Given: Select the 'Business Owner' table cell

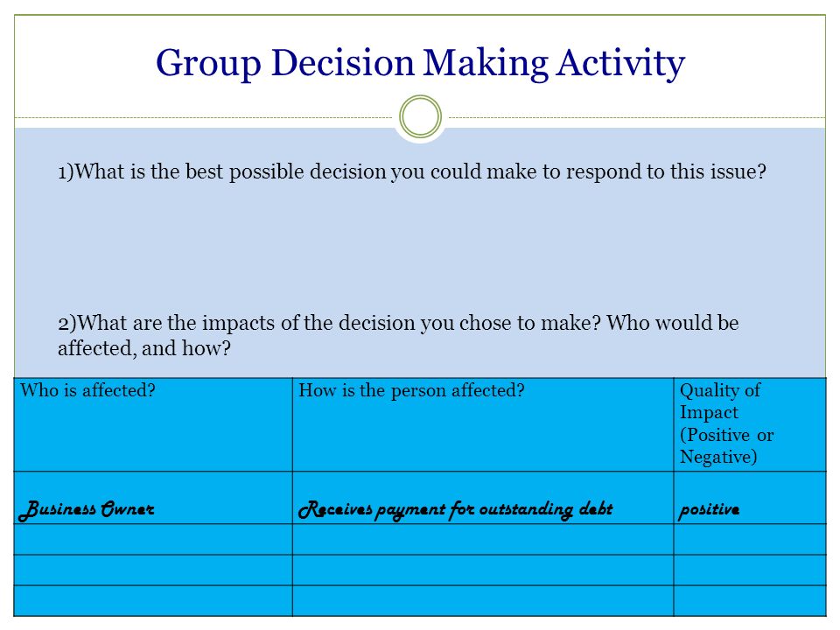Looking at the screenshot, I should click(153, 498).
